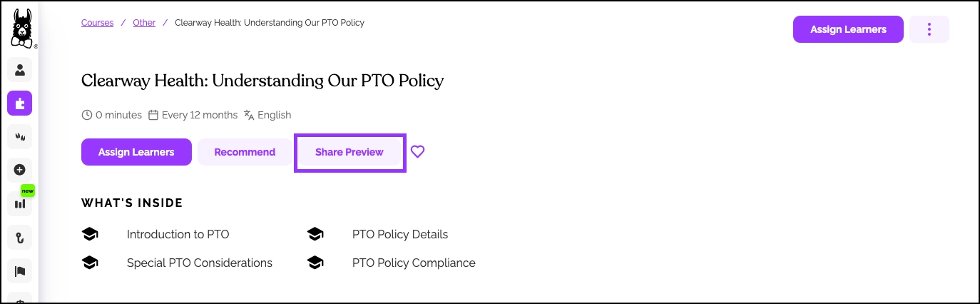Open the people icon in sidebar
Viewport: 980px width, 304px height.
[x=20, y=70]
